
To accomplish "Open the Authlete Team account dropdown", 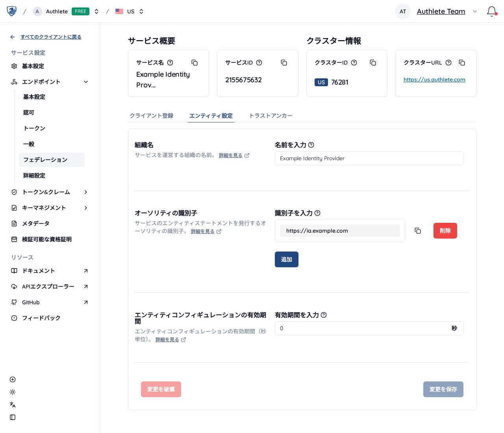I will (475, 11).
